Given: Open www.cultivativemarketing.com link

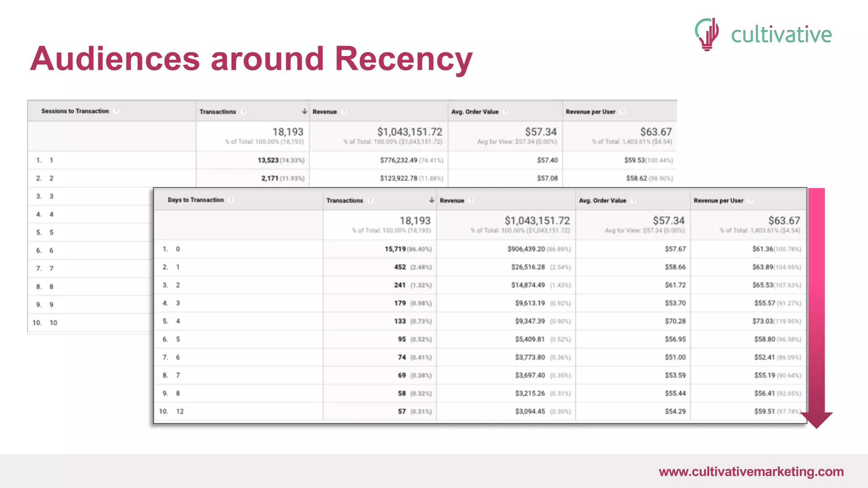Looking at the screenshot, I should click(751, 471).
